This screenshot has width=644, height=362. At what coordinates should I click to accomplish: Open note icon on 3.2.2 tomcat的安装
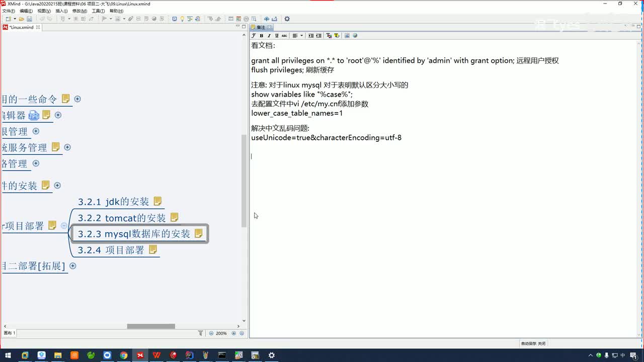click(x=174, y=217)
